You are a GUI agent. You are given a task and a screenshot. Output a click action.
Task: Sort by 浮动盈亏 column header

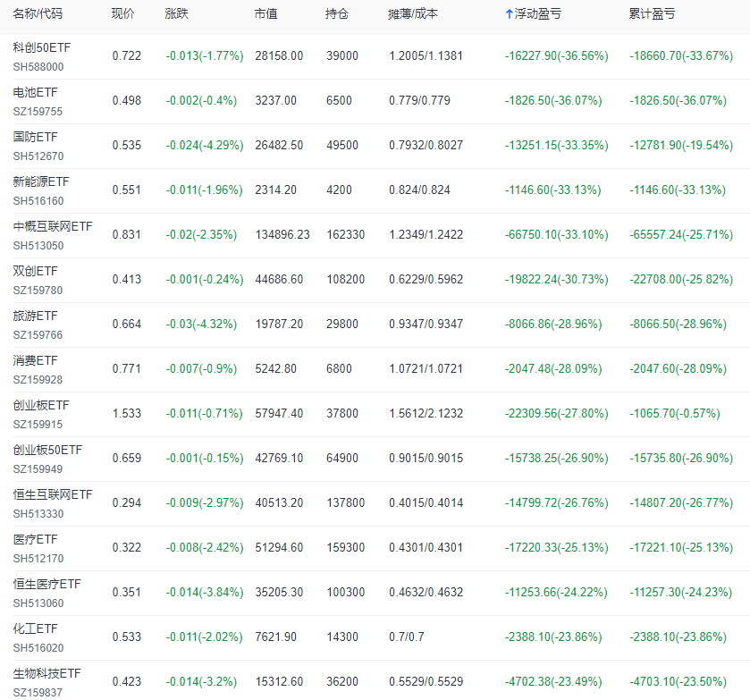(537, 14)
